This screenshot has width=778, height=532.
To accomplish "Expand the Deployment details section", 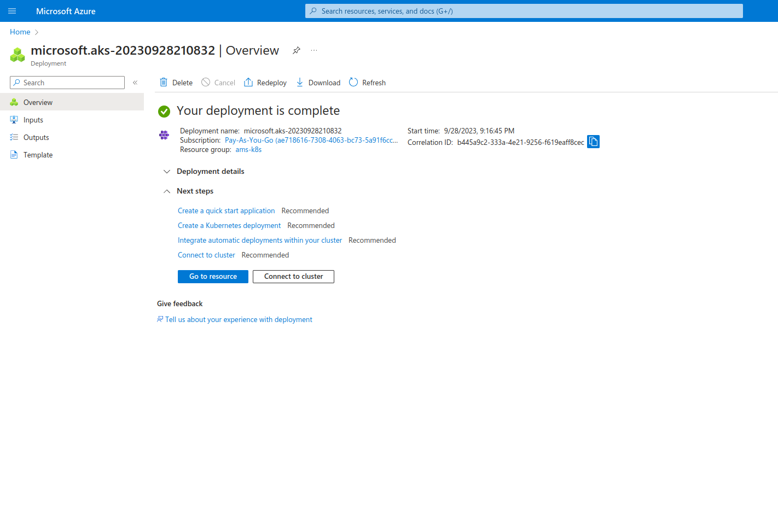I will coord(167,172).
